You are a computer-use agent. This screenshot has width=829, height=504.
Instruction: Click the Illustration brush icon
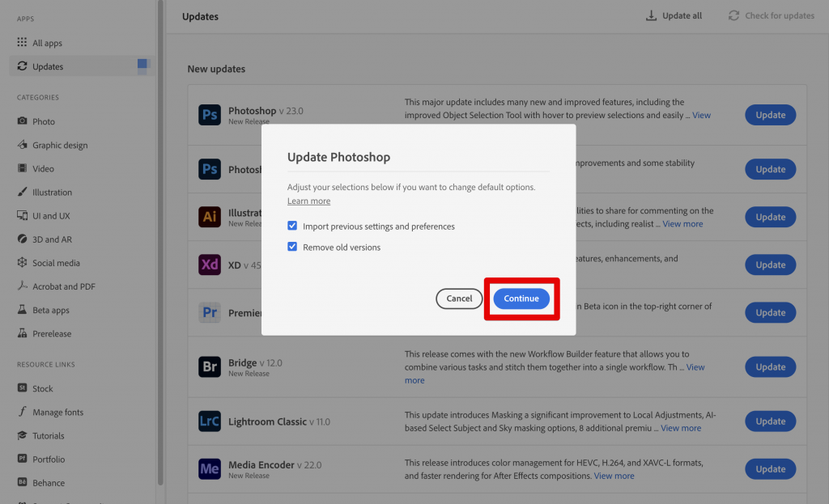coord(22,192)
